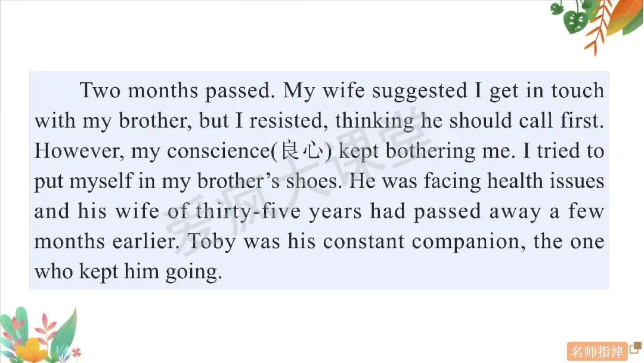Select the Chinese annotation 良心
Image resolution: width=644 pixels, height=363 pixels.
point(301,151)
